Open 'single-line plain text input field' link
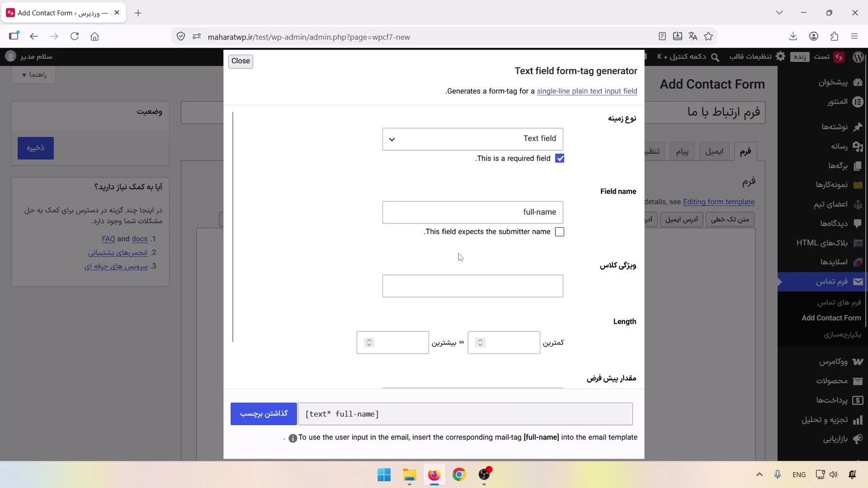Image resolution: width=868 pixels, height=488 pixels. 587,91
